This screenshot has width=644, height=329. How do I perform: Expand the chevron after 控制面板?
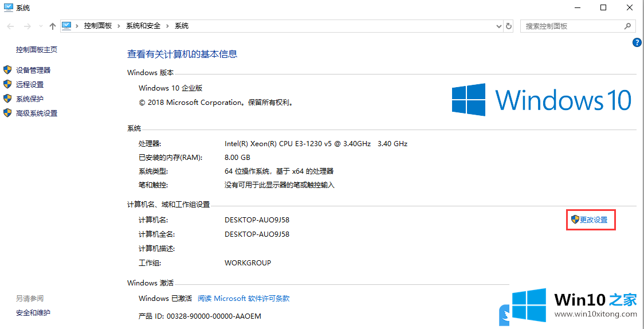pyautogui.click(x=119, y=26)
